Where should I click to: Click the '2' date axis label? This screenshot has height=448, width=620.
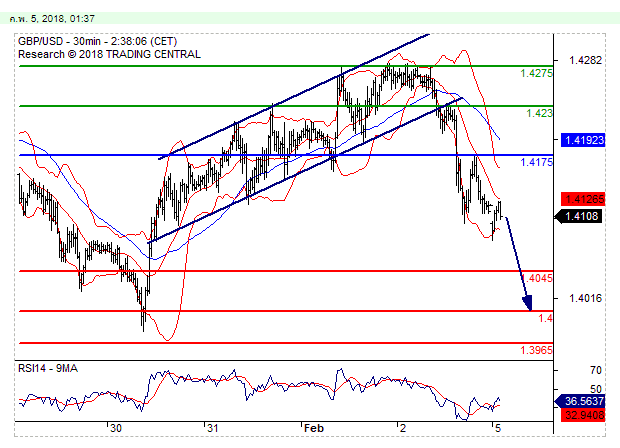(403, 428)
